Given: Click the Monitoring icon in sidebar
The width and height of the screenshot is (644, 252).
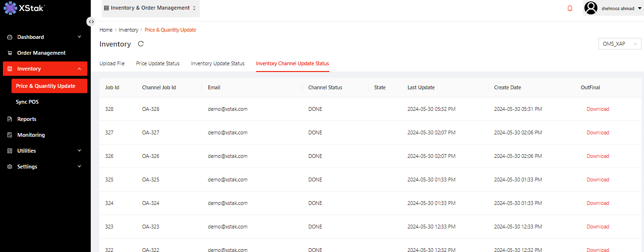Looking at the screenshot, I should click(10, 135).
